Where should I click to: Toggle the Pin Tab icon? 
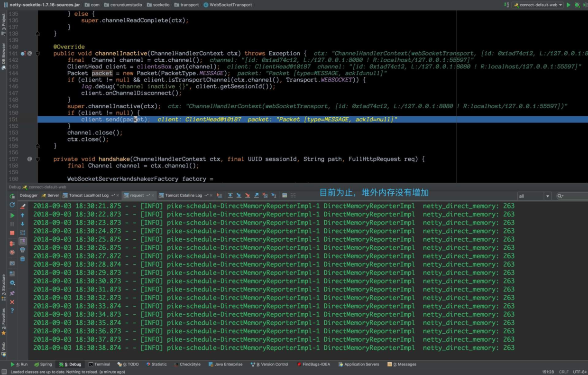pyautogui.click(x=12, y=293)
